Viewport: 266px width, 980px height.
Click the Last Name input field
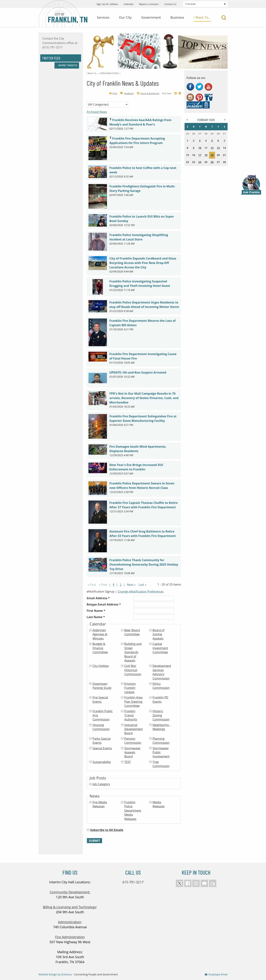[154, 617]
